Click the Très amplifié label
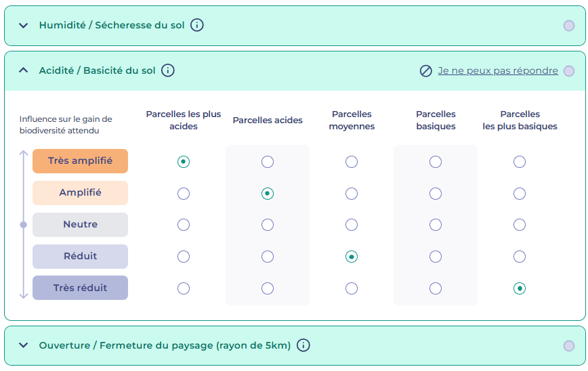 [80, 161]
